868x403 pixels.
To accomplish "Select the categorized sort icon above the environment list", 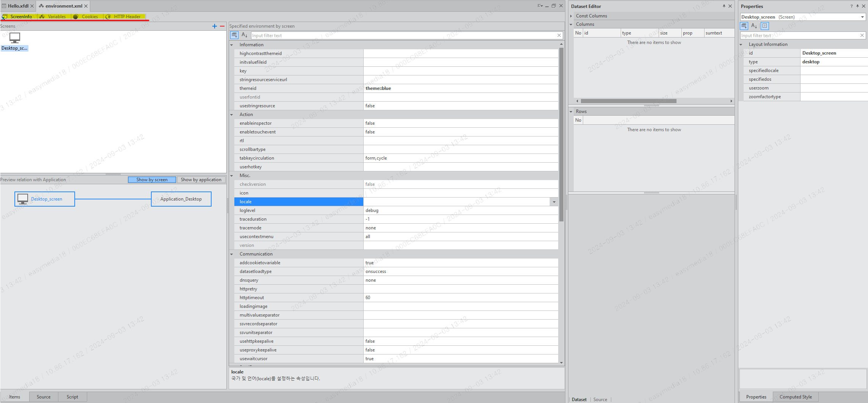I will click(234, 35).
